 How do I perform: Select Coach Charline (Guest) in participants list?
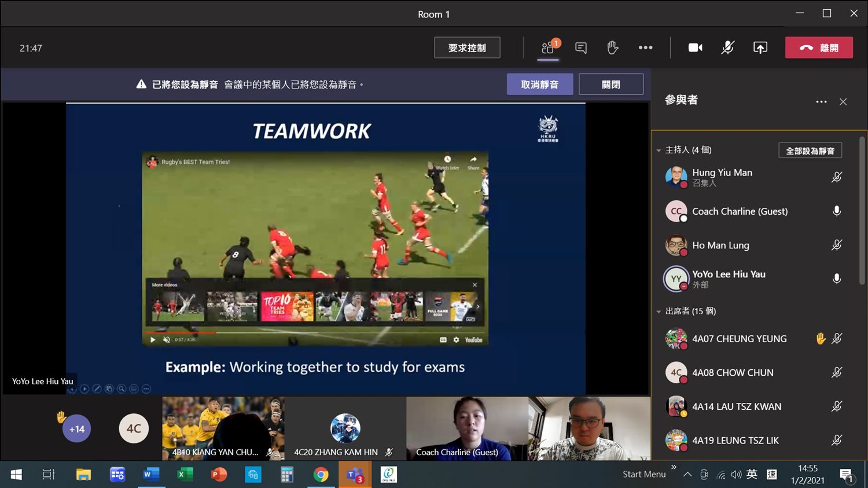(x=754, y=211)
